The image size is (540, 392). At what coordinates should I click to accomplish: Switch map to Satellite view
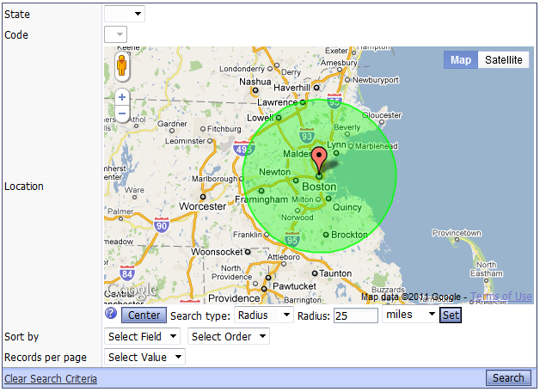coord(504,60)
